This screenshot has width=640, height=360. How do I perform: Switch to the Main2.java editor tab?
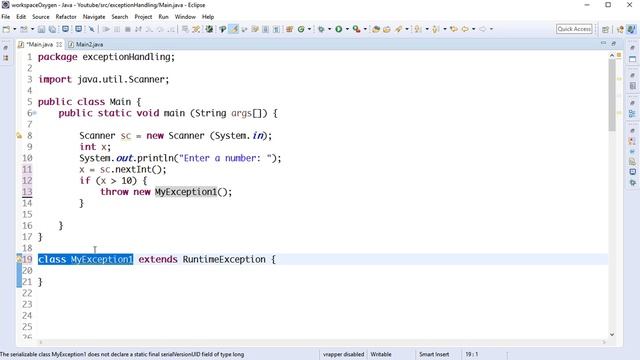click(x=86, y=44)
